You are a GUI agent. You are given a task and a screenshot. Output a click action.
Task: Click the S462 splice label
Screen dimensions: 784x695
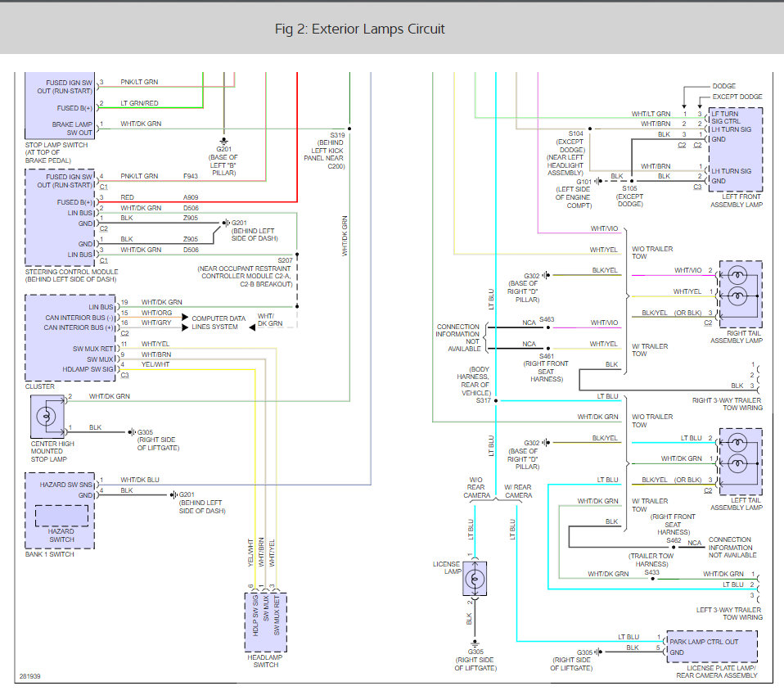pyautogui.click(x=674, y=540)
